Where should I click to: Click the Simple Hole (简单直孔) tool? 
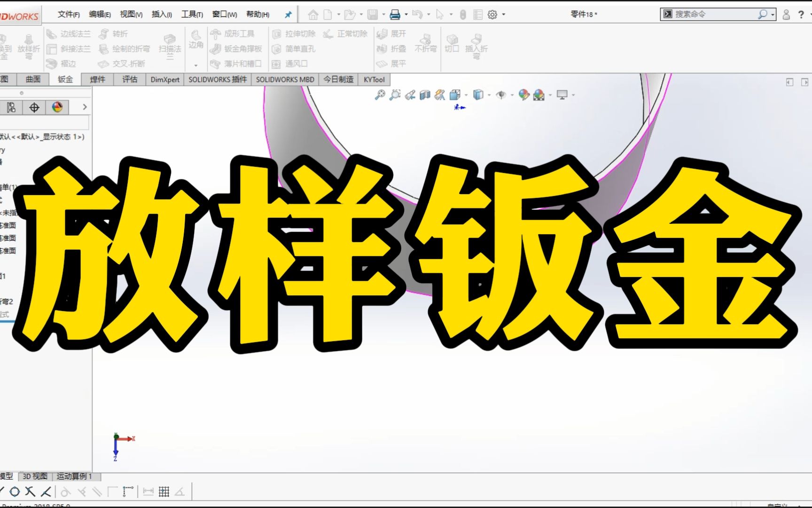tap(294, 49)
